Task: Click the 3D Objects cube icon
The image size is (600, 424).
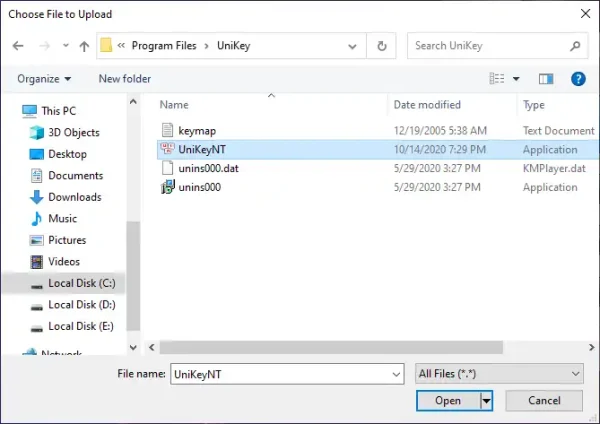Action: (x=37, y=132)
